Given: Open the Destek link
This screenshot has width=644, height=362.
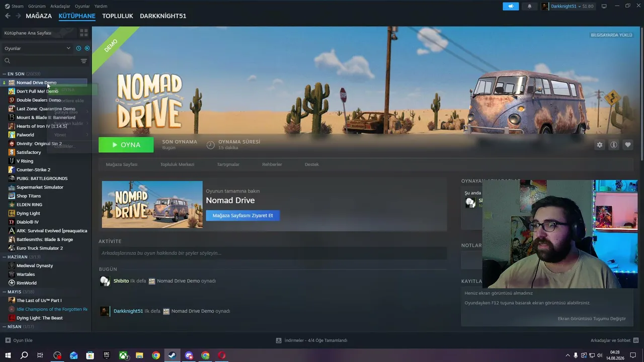Looking at the screenshot, I should tap(311, 164).
